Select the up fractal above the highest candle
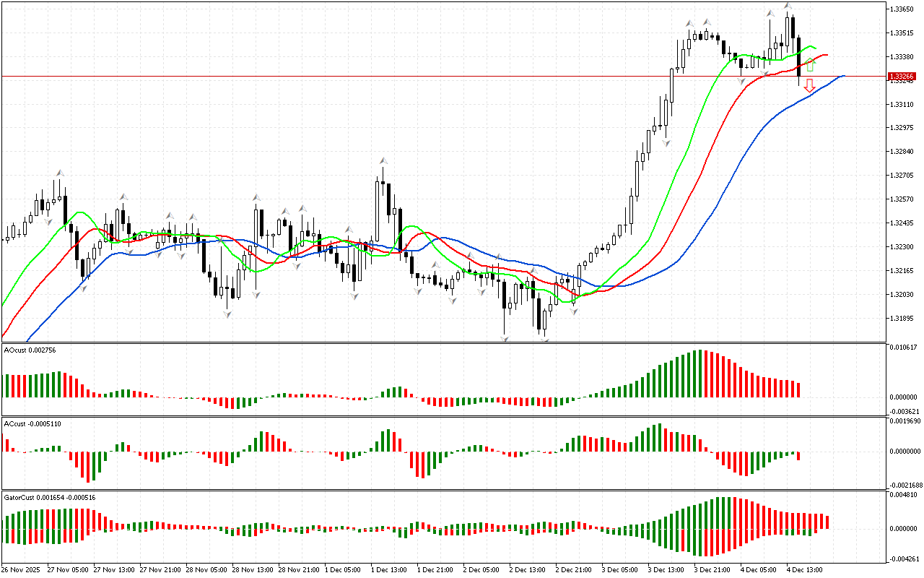The image size is (924, 578). [x=788, y=6]
